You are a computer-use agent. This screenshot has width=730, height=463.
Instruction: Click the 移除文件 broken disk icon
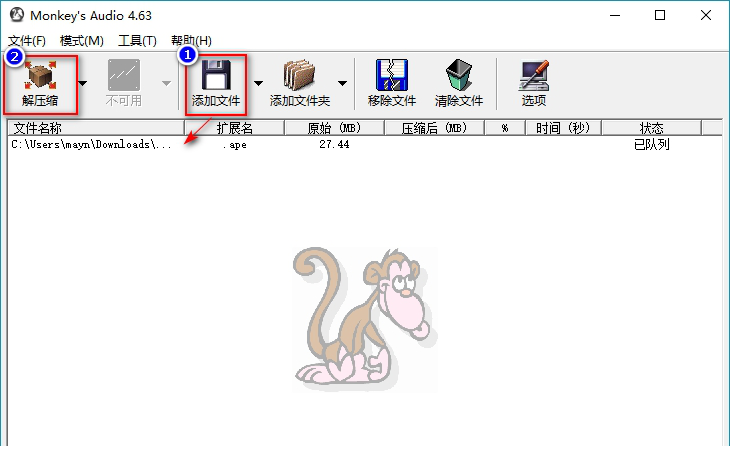391,75
